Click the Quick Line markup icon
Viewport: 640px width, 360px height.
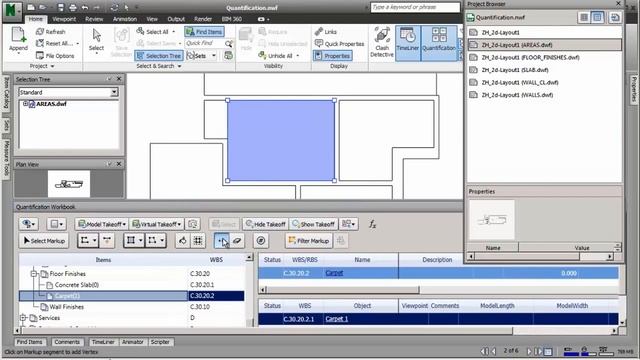(x=107, y=241)
